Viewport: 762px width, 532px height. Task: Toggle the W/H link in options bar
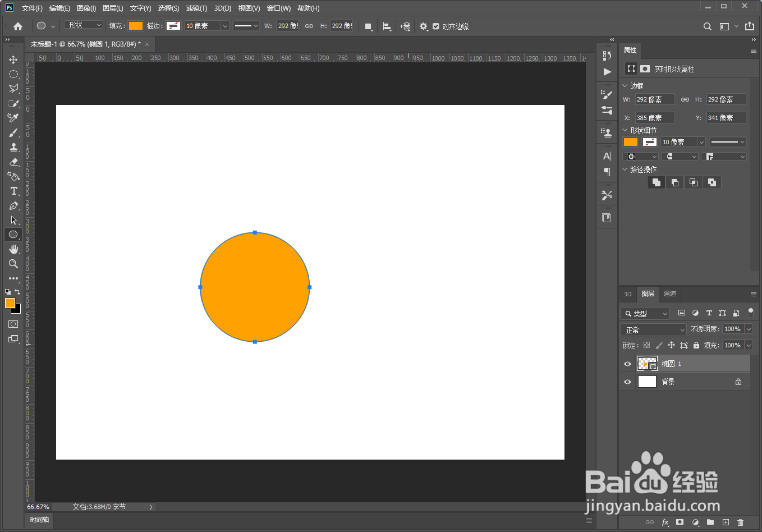click(309, 26)
